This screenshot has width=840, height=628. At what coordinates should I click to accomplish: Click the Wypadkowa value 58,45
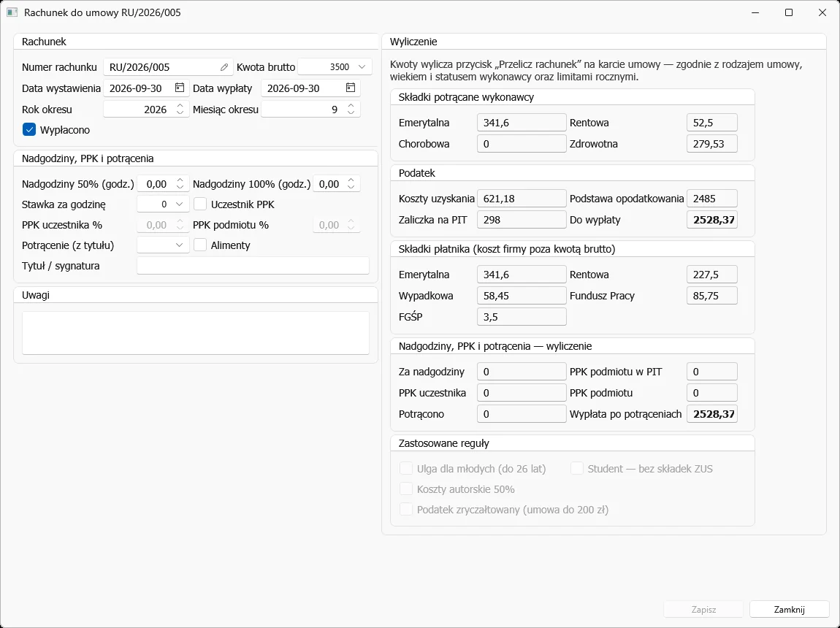[x=522, y=296]
